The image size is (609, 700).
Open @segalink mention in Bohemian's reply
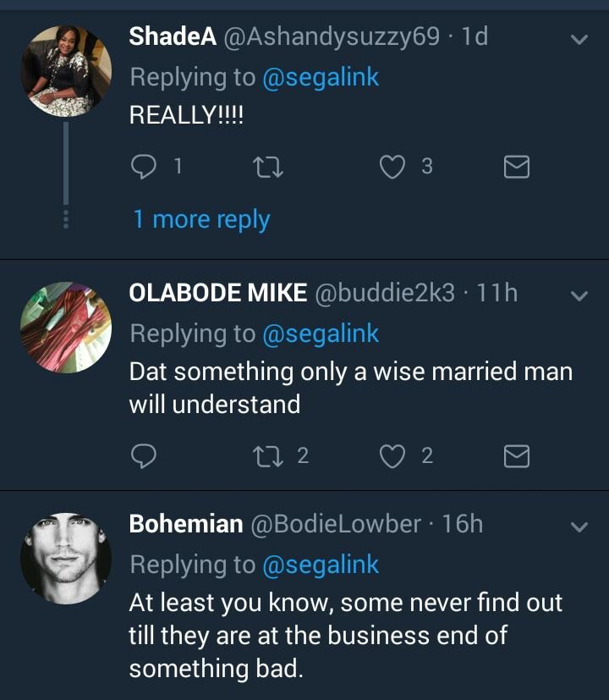pyautogui.click(x=321, y=565)
